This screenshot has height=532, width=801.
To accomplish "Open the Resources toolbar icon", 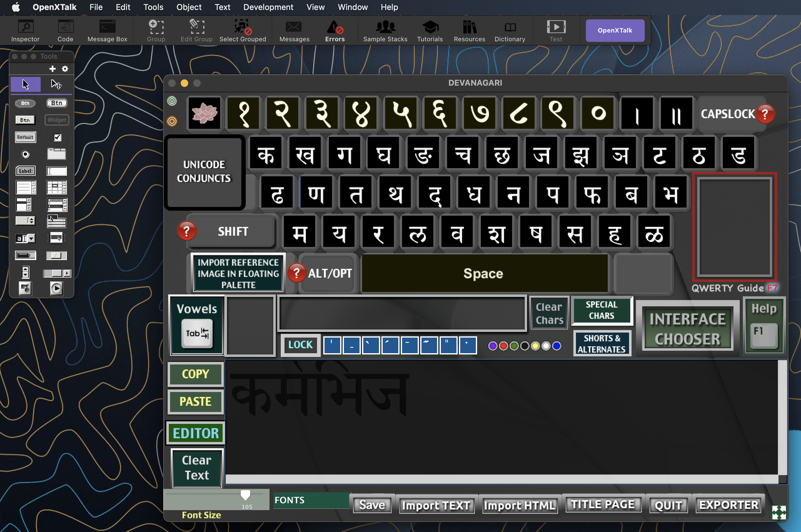I will pyautogui.click(x=470, y=31).
